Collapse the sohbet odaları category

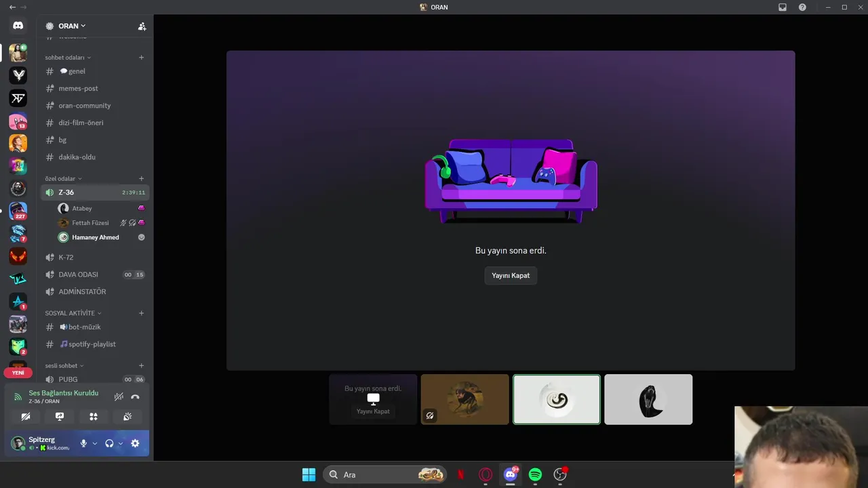coord(68,58)
